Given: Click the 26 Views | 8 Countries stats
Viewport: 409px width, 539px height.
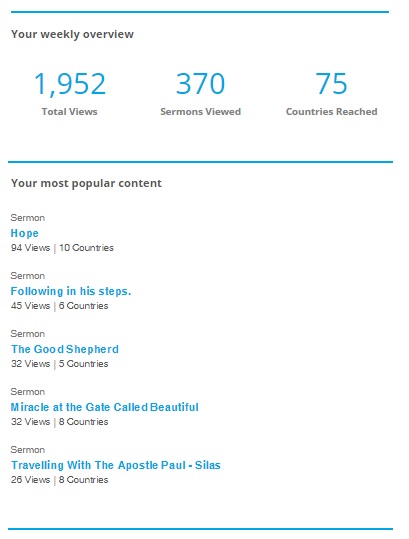Looking at the screenshot, I should click(59, 480).
